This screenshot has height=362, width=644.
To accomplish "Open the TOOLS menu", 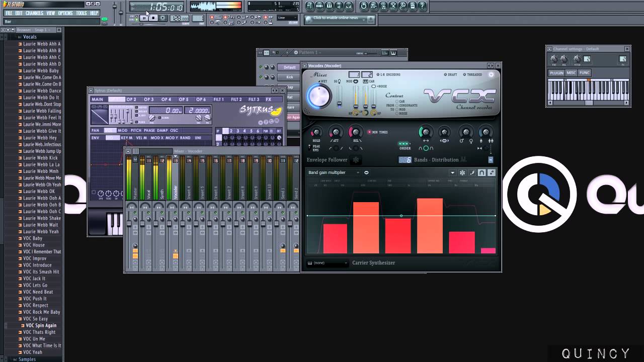I will coord(82,13).
